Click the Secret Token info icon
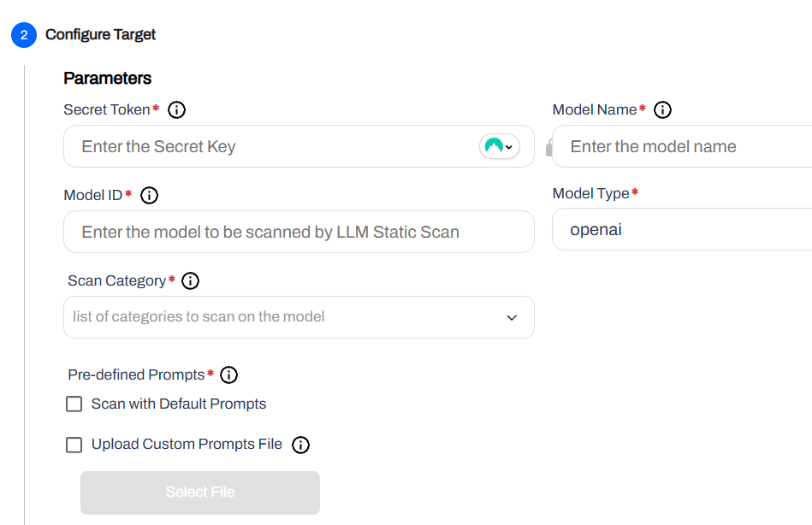 click(x=177, y=109)
